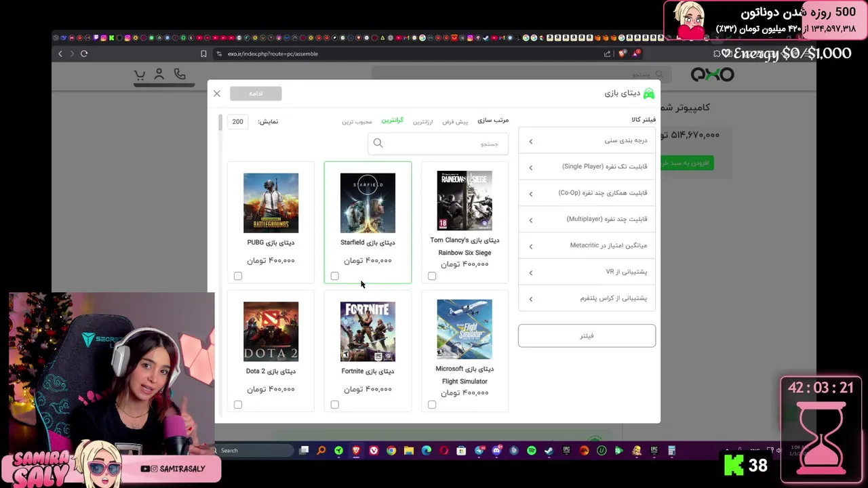Open Telegram from the taskbar
868x488 pixels.
(479, 451)
